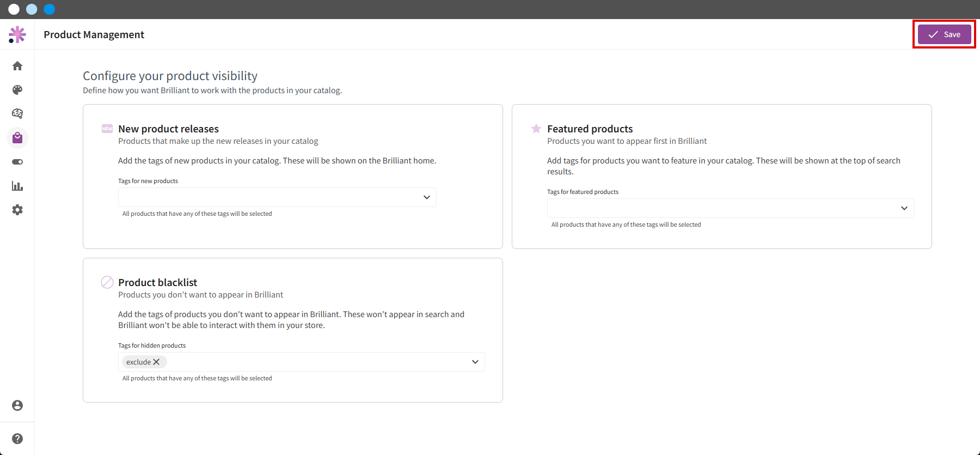Open the help question mark icon
The height and width of the screenshot is (455, 980).
(x=17, y=439)
